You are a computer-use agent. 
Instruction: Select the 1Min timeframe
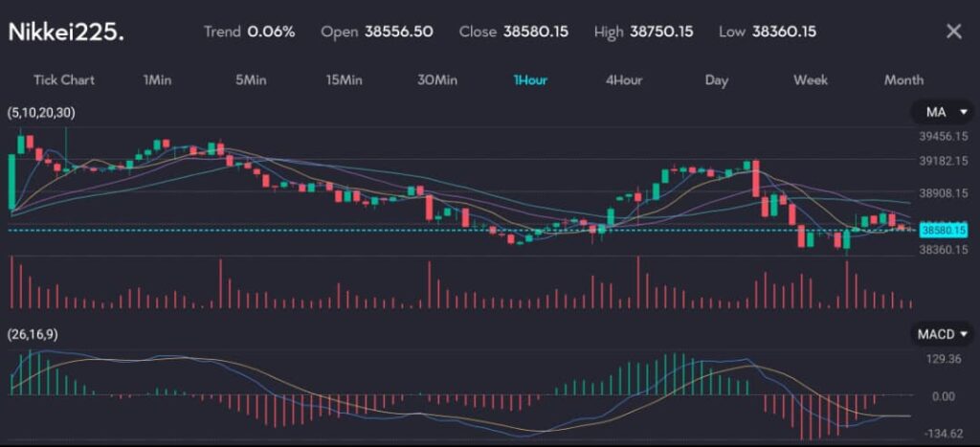[x=157, y=79]
